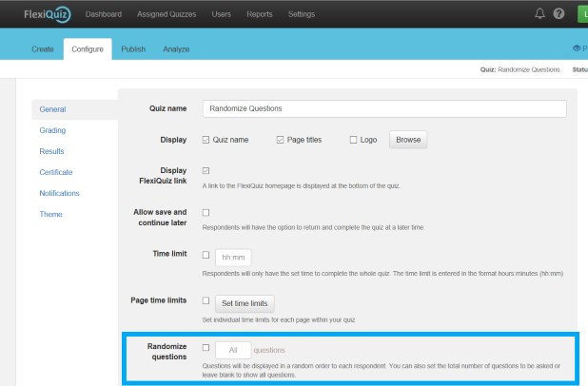The image size is (588, 386).
Task: Open Notifications settings section
Action: (59, 193)
